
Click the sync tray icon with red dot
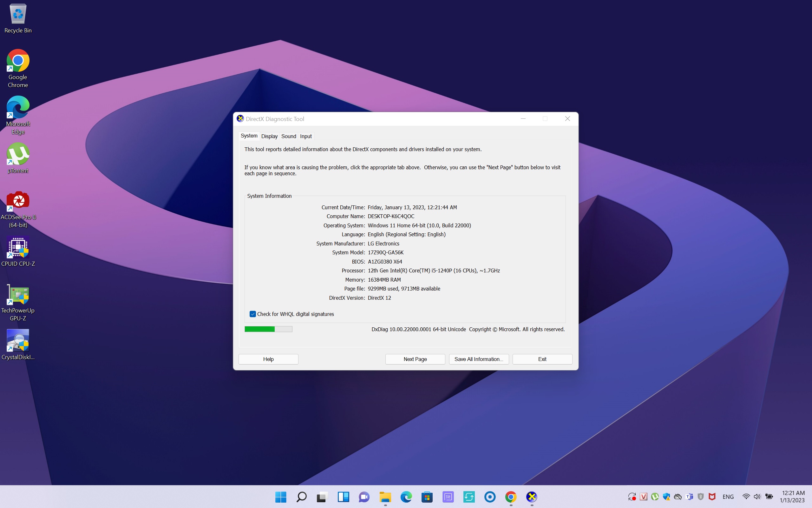coord(632,497)
